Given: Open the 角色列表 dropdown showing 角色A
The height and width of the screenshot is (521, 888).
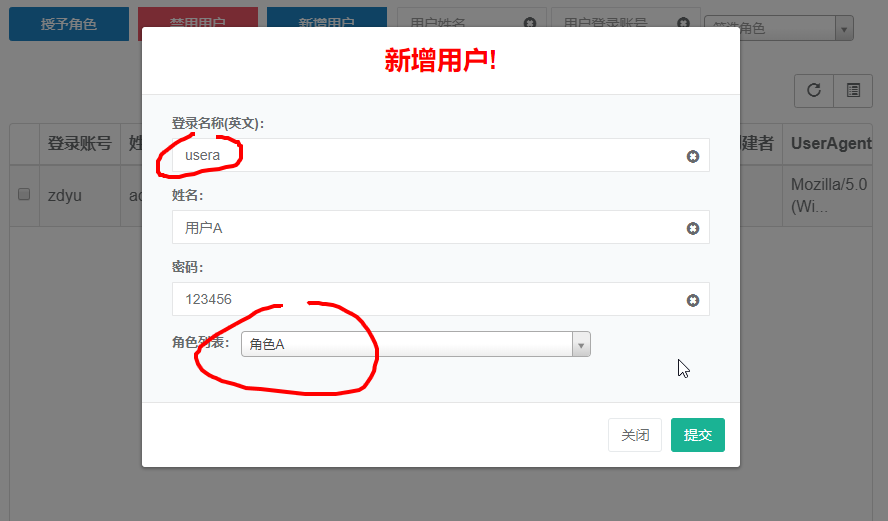Looking at the screenshot, I should [x=415, y=344].
